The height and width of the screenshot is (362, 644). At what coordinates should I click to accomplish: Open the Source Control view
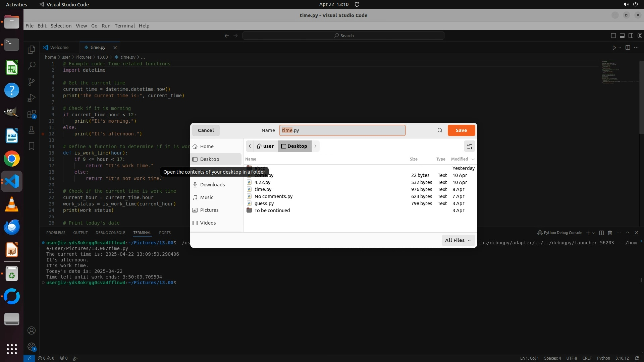pyautogui.click(x=32, y=81)
